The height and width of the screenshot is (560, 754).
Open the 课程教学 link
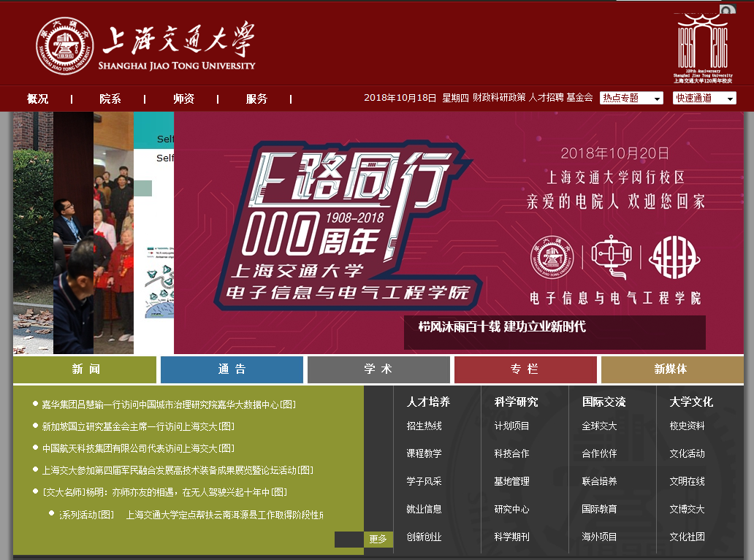424,453
